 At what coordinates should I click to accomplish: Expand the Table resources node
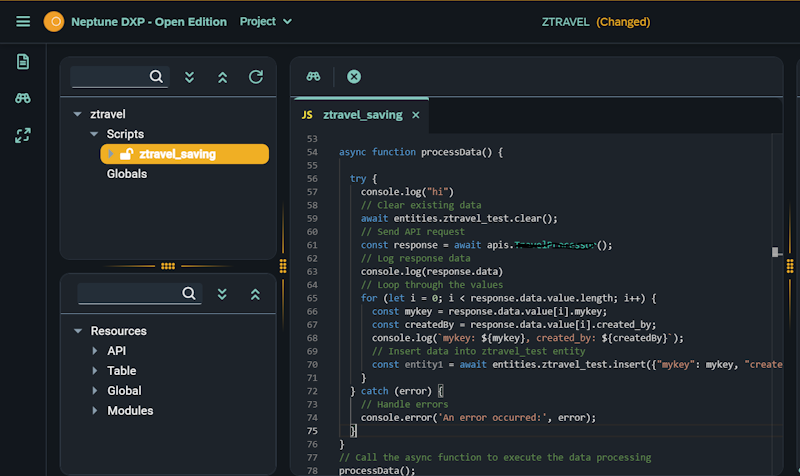point(95,371)
